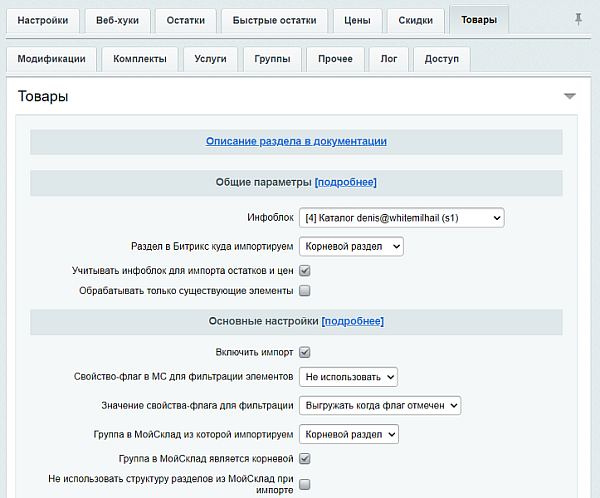Collapse the Товары section with the arrow
Screen dimensions: 600x498
pos(569,97)
